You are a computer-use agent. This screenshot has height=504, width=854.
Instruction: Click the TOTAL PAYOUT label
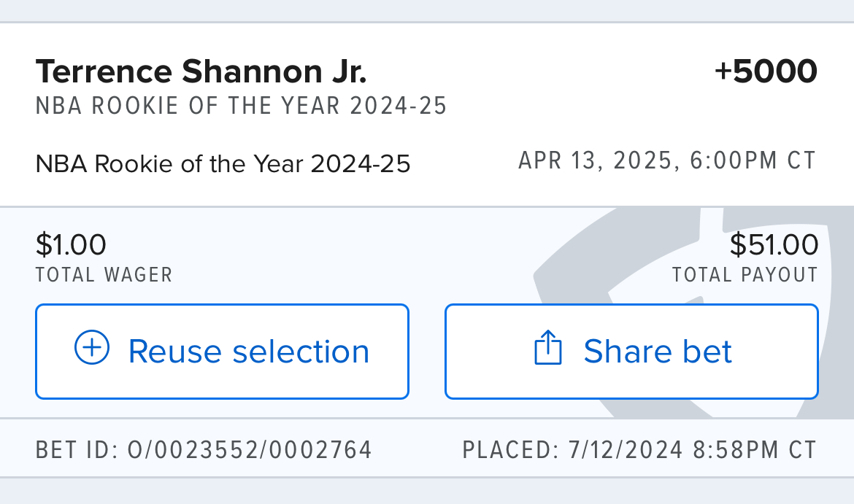click(x=745, y=275)
